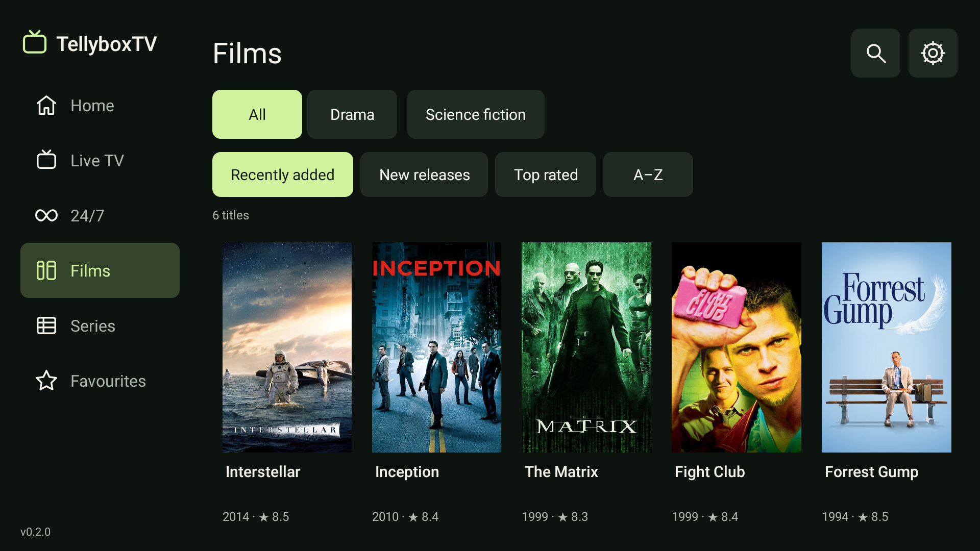Screen dimensions: 980x551
Task: Click the TellyboxTV logo icon
Action: (35, 43)
